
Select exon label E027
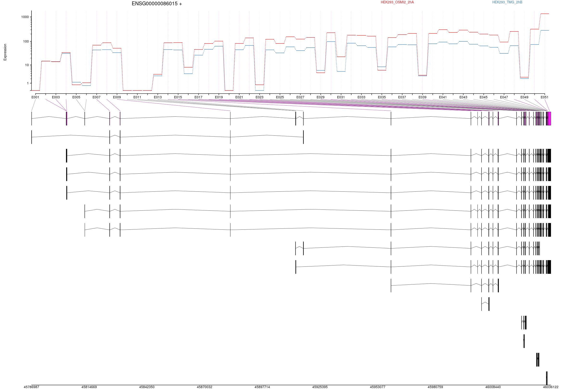click(300, 97)
